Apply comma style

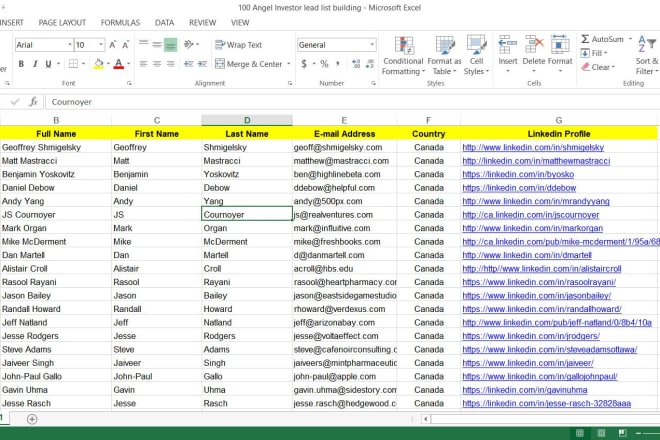pyautogui.click(x=338, y=64)
